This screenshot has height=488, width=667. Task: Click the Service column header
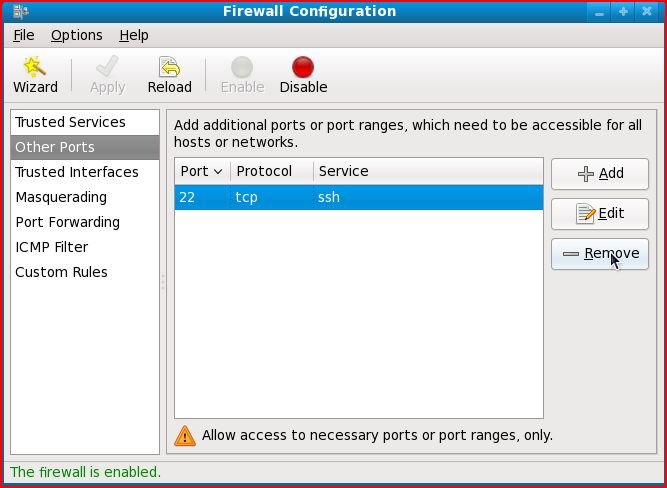[427, 171]
